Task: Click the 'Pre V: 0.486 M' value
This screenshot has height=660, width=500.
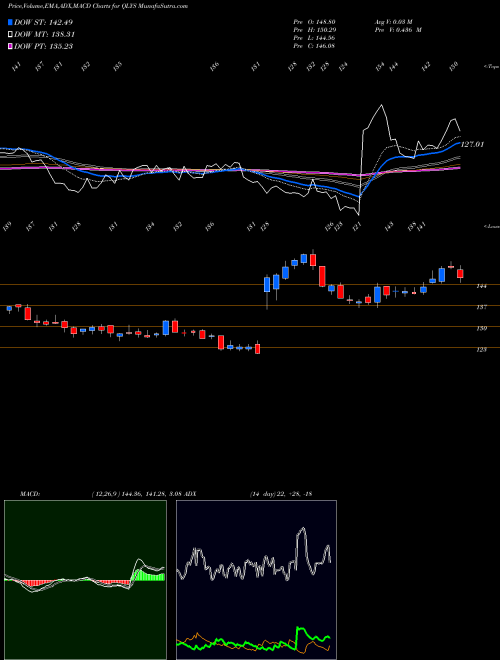Action: coord(398,30)
